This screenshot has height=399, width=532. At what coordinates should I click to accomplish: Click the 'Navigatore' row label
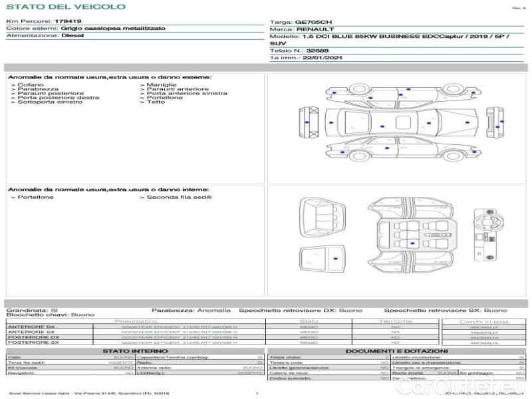pyautogui.click(x=22, y=373)
